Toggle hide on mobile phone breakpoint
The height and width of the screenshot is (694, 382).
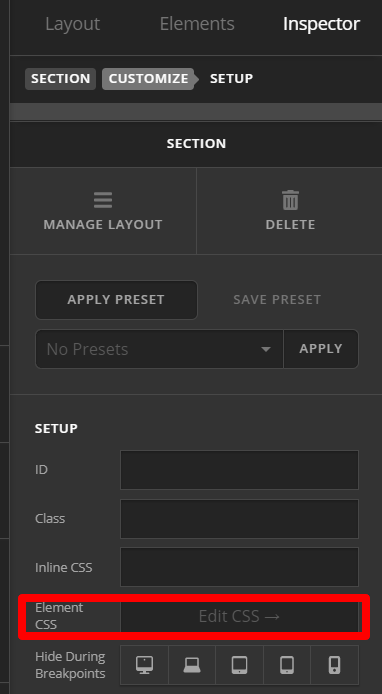click(x=335, y=665)
